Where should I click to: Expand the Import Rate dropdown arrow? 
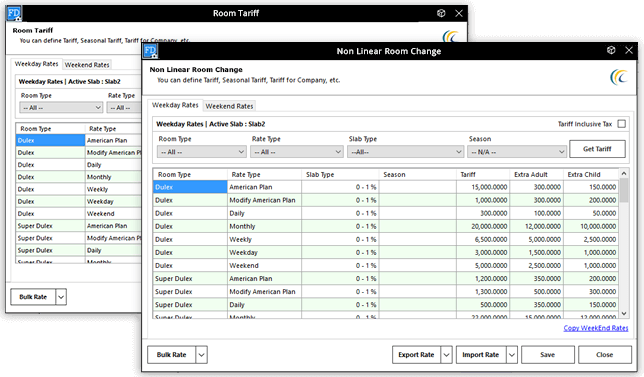pos(512,355)
